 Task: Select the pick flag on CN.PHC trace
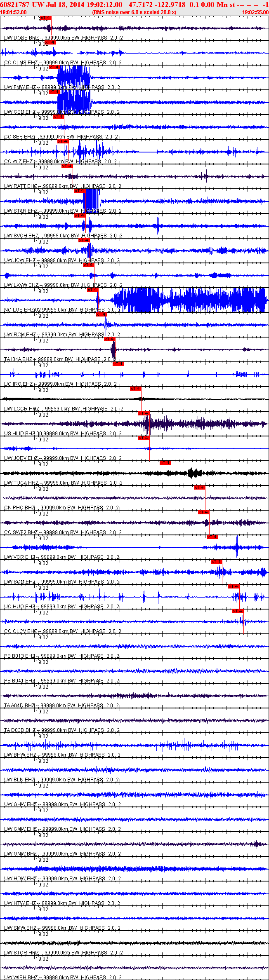point(200,488)
